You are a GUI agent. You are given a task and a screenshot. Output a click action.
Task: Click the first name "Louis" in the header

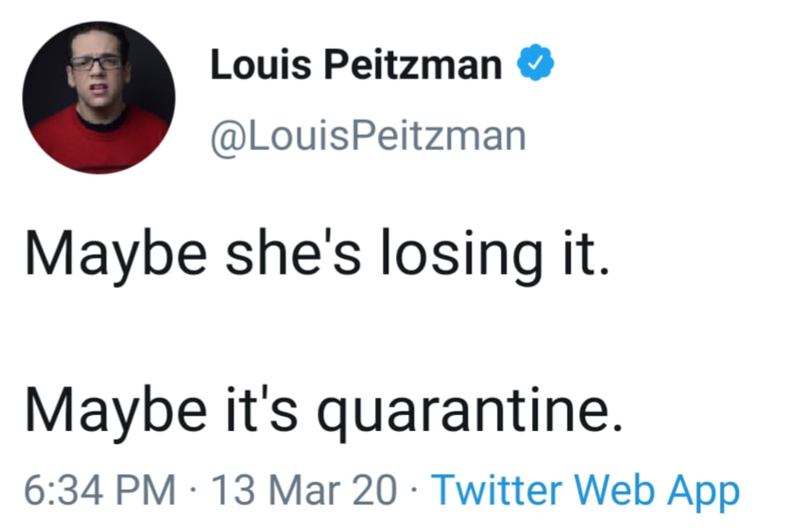260,63
